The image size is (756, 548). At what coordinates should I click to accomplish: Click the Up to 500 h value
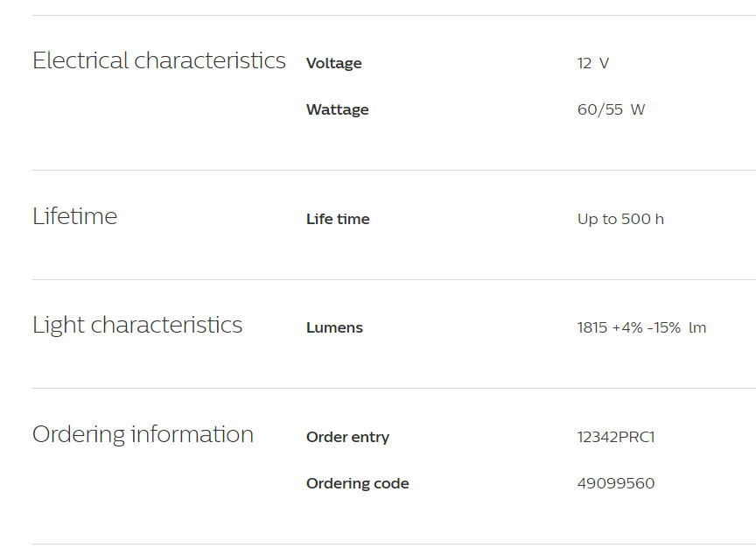620,219
